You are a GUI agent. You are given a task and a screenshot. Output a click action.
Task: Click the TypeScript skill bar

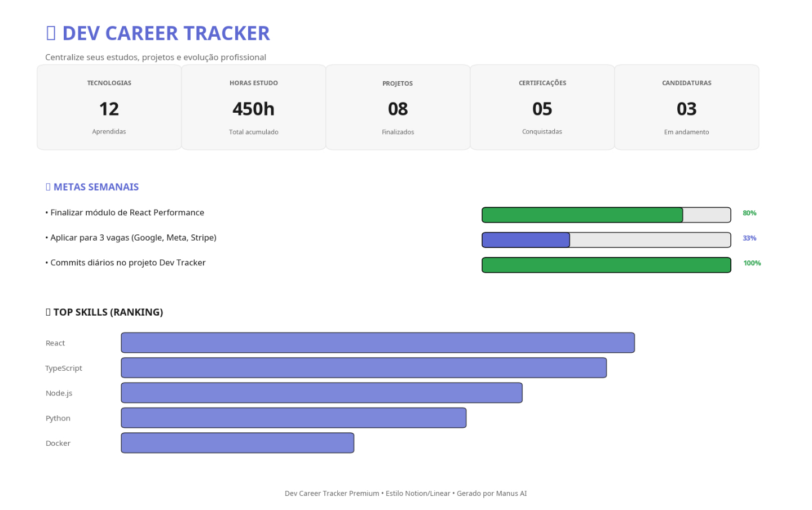(364, 368)
